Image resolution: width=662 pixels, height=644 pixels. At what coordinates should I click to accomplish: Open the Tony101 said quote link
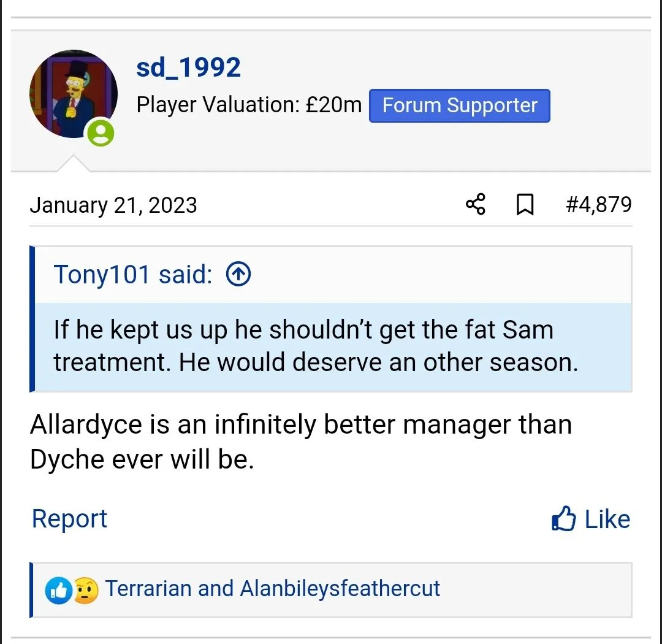coord(133,275)
